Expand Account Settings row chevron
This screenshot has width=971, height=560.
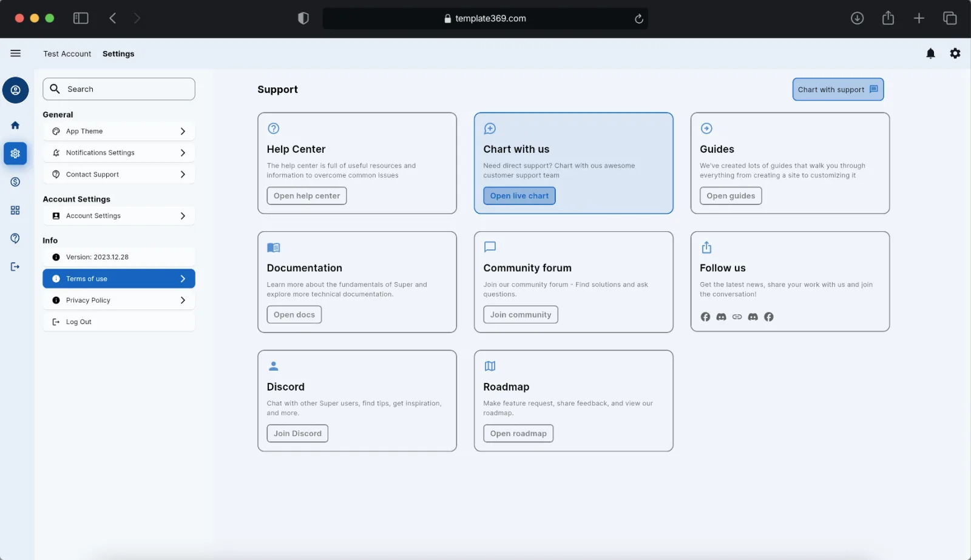[183, 216]
